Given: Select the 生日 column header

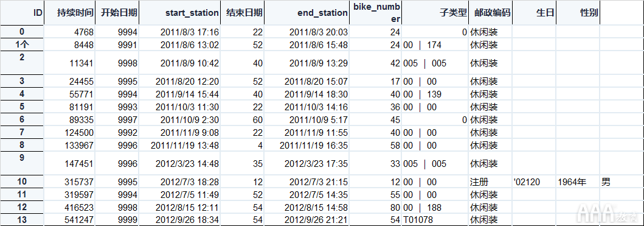Looking at the screenshot, I should (x=534, y=13).
